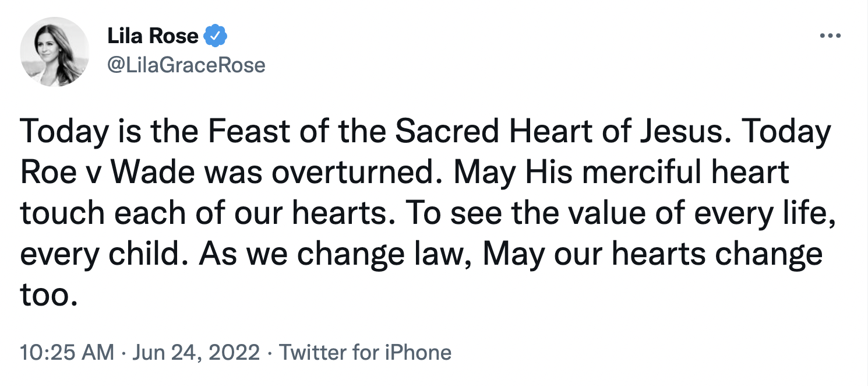
Task: Click the final word "too." in tweet
Action: (x=49, y=295)
